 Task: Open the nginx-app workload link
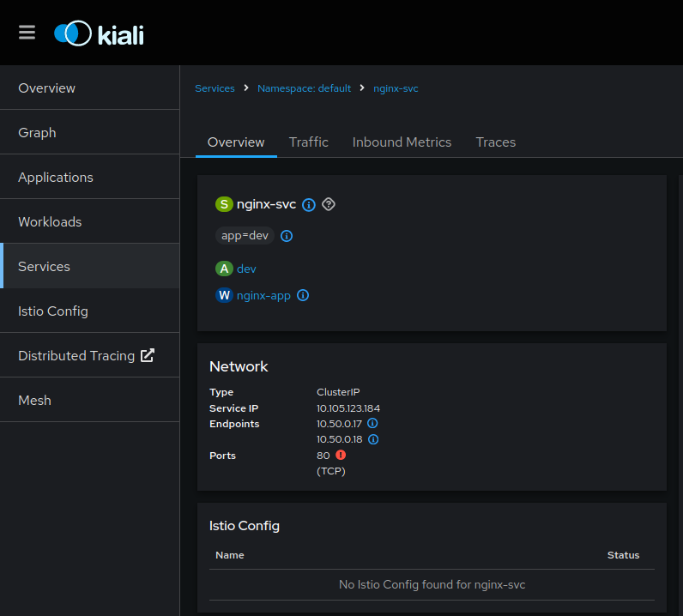pyautogui.click(x=263, y=296)
